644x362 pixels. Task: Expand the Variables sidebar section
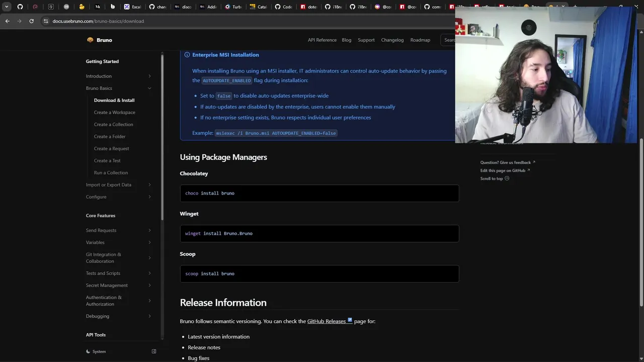tap(119, 242)
